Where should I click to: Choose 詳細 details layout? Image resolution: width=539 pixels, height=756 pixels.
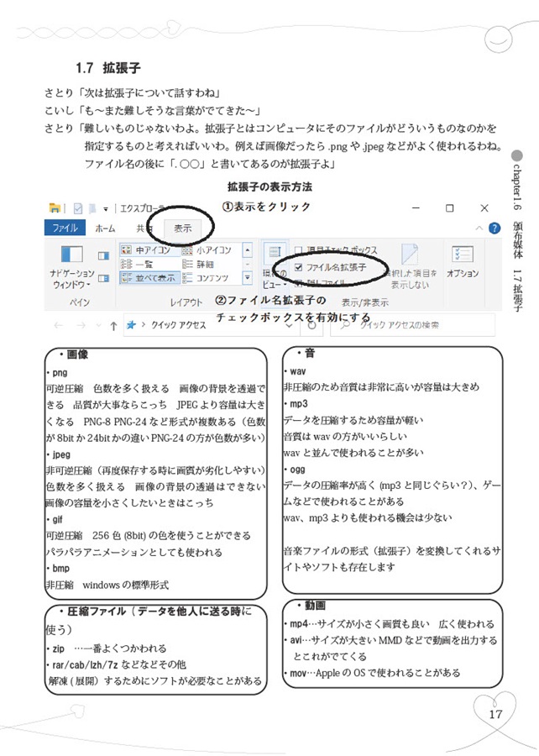(198, 265)
